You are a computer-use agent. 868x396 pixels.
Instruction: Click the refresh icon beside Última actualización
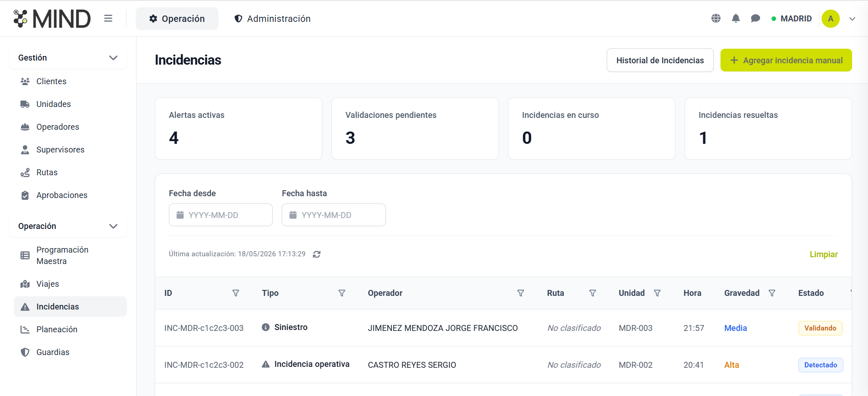pyautogui.click(x=317, y=254)
